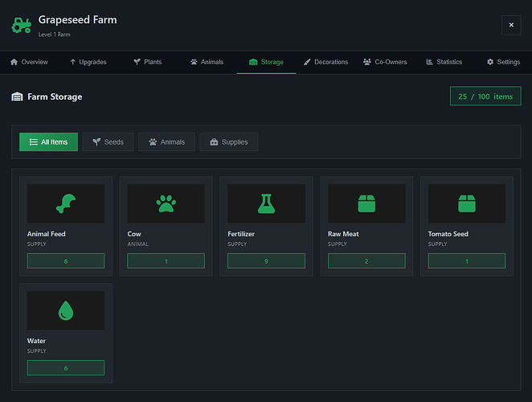Screen dimensions: 532x402
Task: Open the Settings tab
Action: click(x=504, y=62)
